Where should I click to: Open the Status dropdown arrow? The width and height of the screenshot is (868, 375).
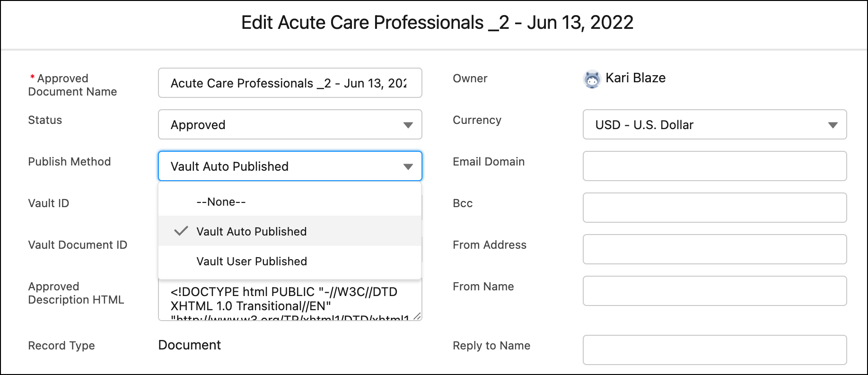coord(408,125)
